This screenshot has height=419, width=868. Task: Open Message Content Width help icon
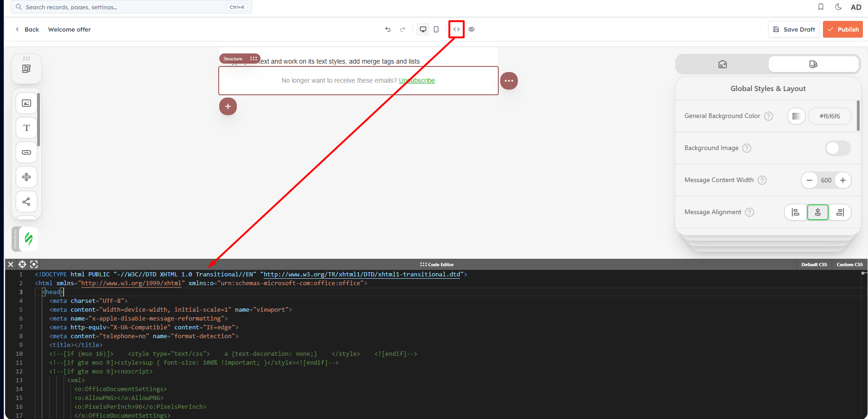coord(762,180)
